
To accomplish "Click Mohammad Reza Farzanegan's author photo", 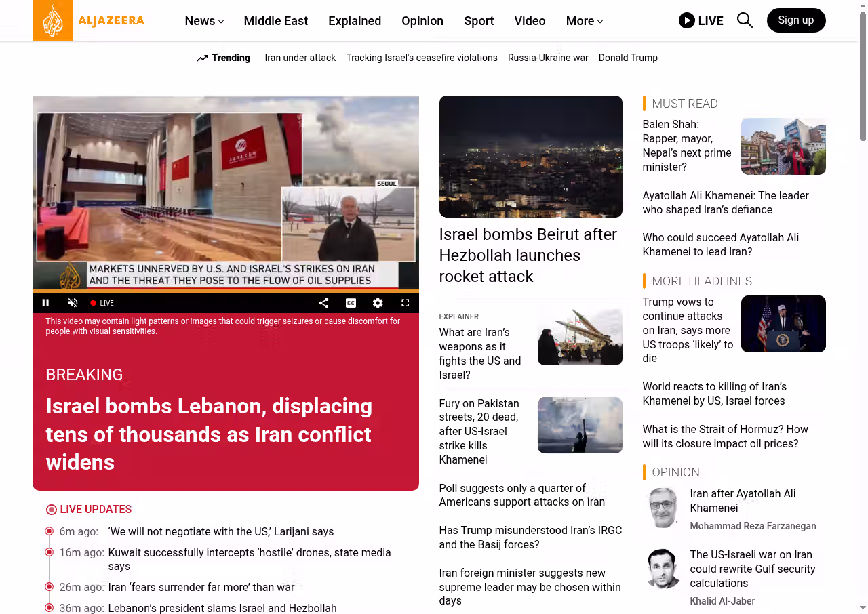I will 662,508.
